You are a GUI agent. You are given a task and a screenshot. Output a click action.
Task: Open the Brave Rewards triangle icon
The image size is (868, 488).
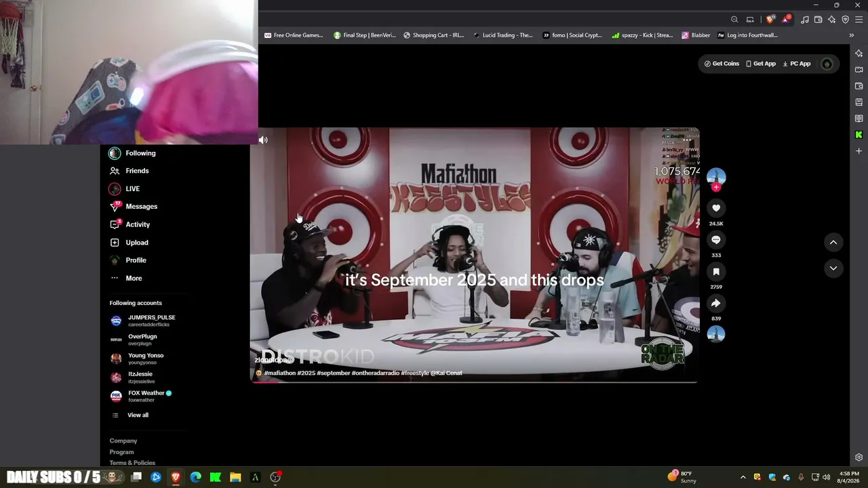[785, 20]
